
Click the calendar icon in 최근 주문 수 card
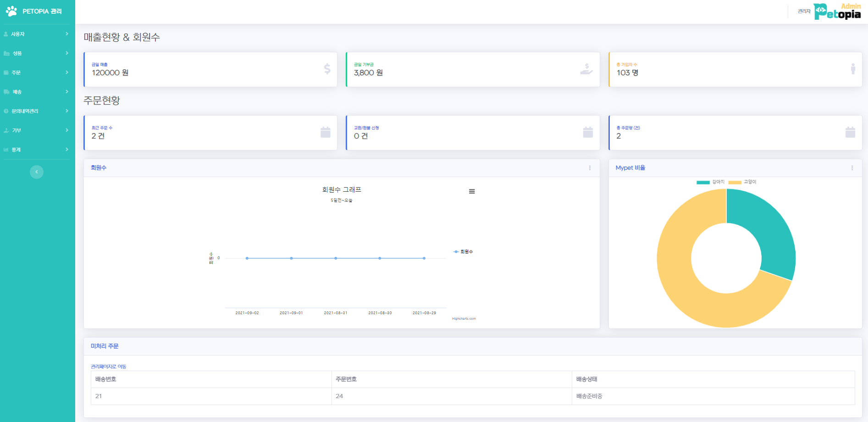[x=326, y=132]
